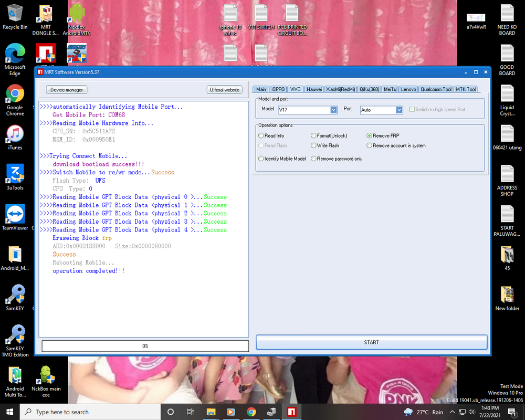The image size is (525, 420).
Task: Open the Y11 SWITCH text file
Action: (x=261, y=17)
